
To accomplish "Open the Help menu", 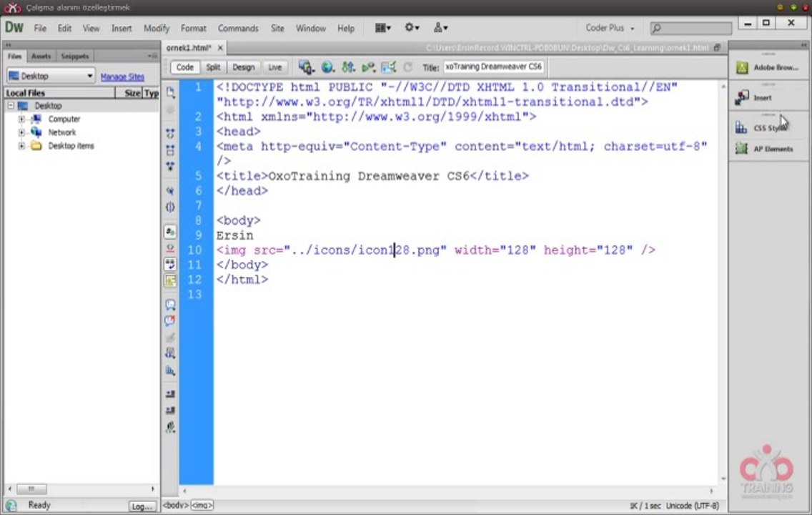I will pos(346,29).
